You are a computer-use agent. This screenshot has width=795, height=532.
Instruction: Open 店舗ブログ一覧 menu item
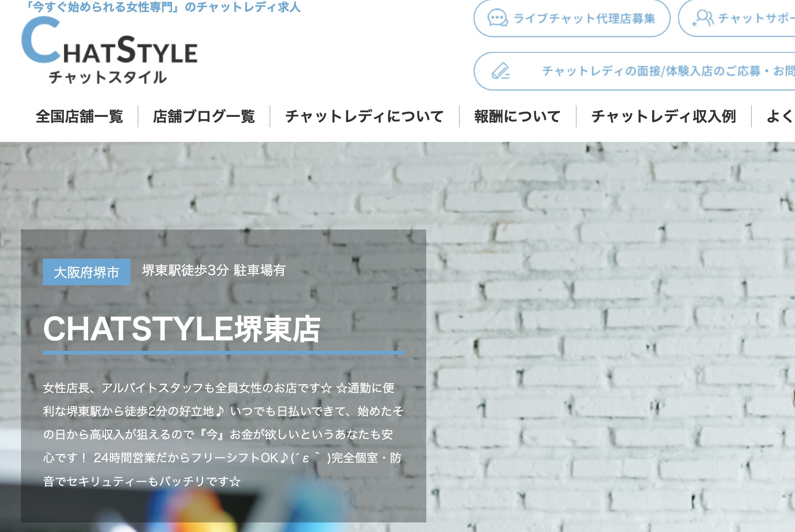point(204,116)
